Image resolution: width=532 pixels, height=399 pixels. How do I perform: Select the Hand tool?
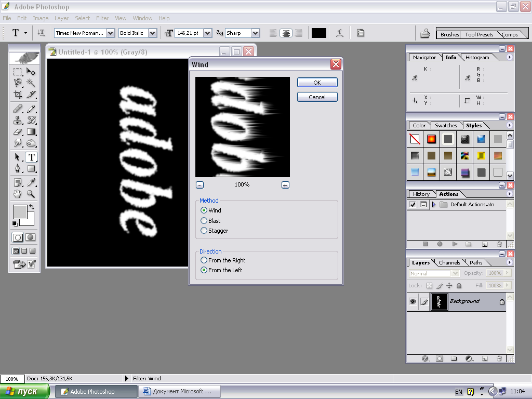18,194
